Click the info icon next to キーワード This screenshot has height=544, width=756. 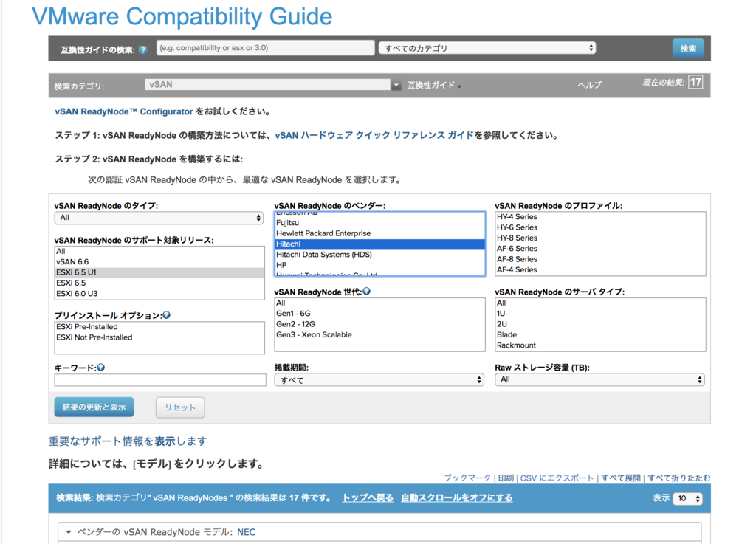tap(100, 367)
